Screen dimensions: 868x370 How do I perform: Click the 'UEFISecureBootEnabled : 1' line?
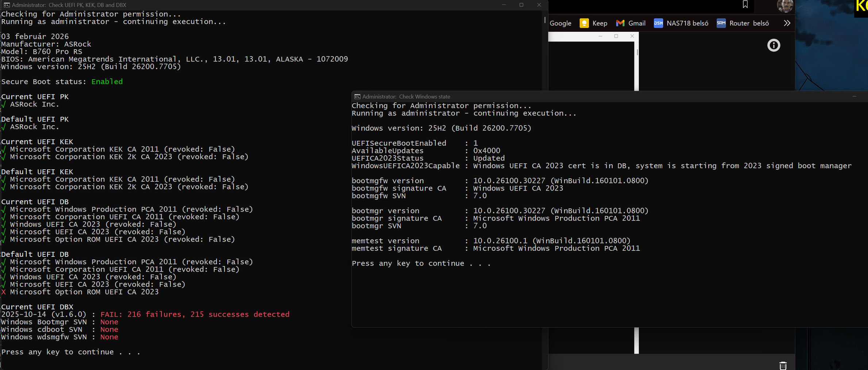(x=414, y=143)
